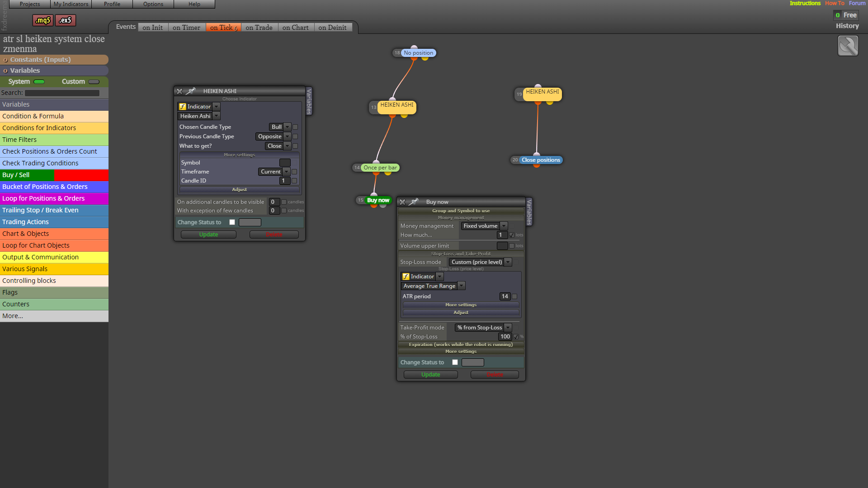Click Update in Buy now panel

tap(430, 375)
